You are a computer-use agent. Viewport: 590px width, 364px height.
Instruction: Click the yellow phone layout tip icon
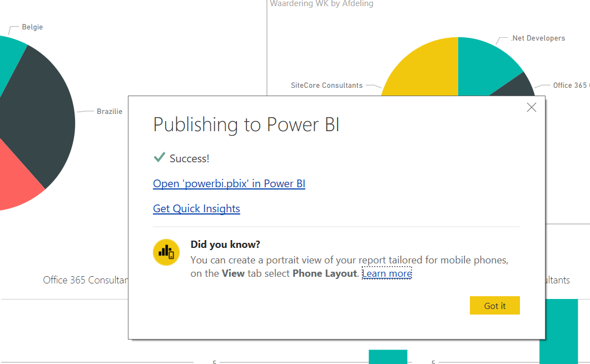(x=166, y=252)
